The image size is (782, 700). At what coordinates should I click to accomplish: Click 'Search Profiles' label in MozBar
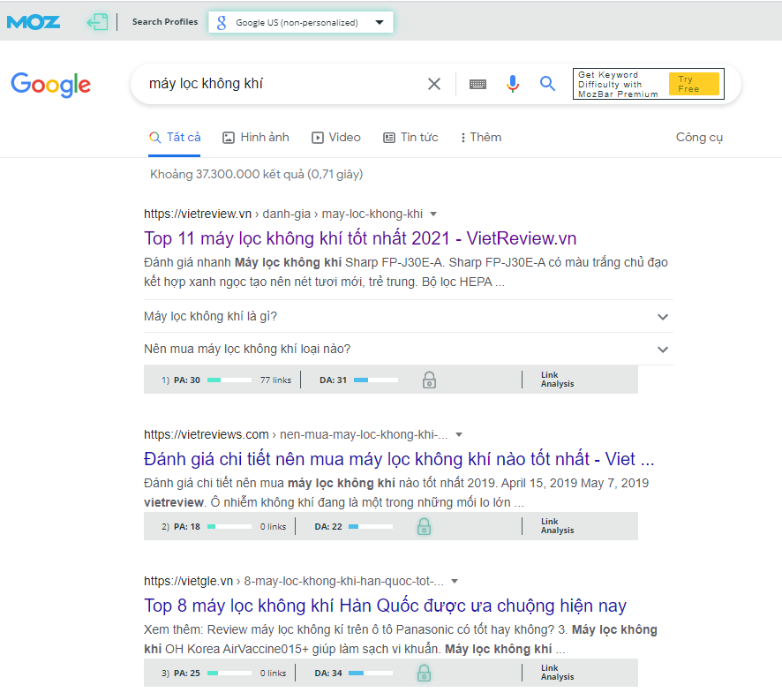[x=165, y=22]
